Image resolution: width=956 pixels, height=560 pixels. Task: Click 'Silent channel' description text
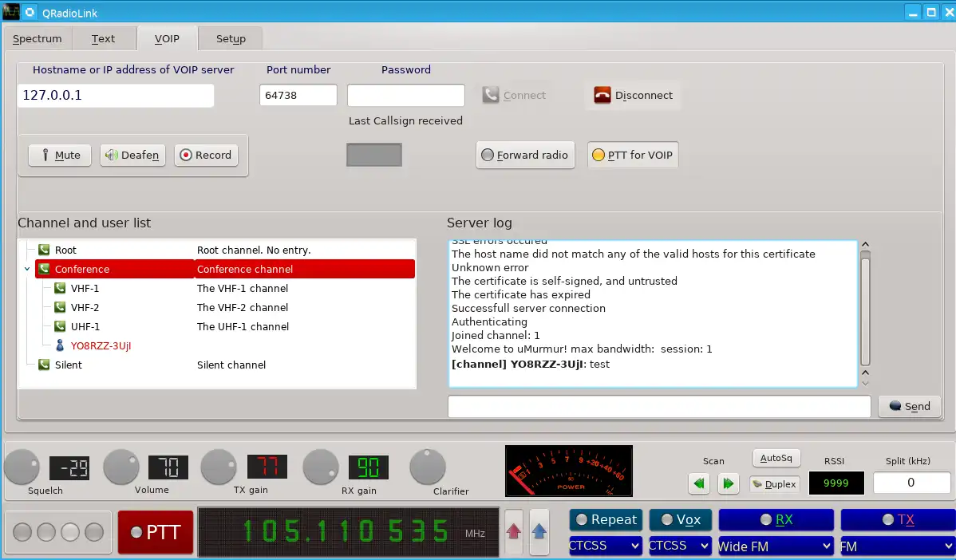[x=231, y=365]
